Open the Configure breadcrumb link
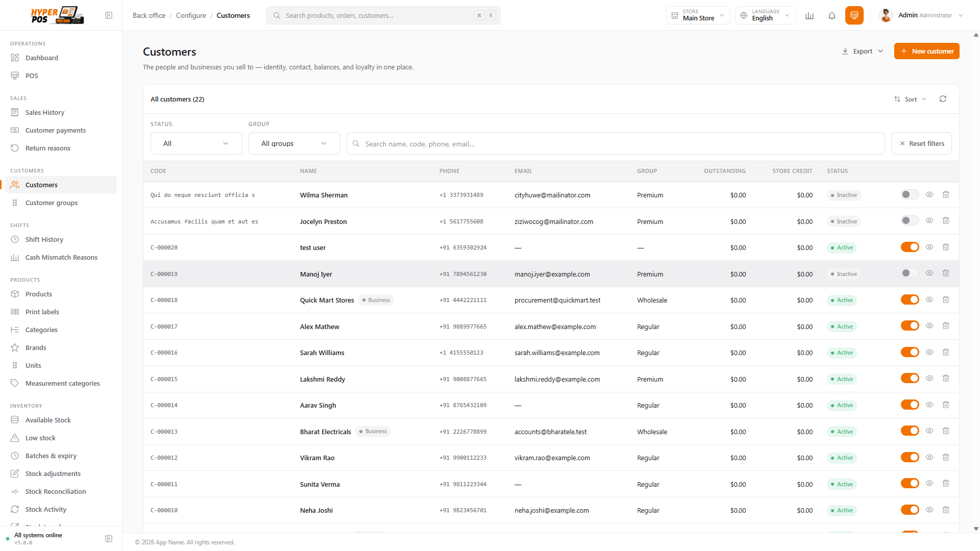The width and height of the screenshot is (980, 551). tap(191, 15)
